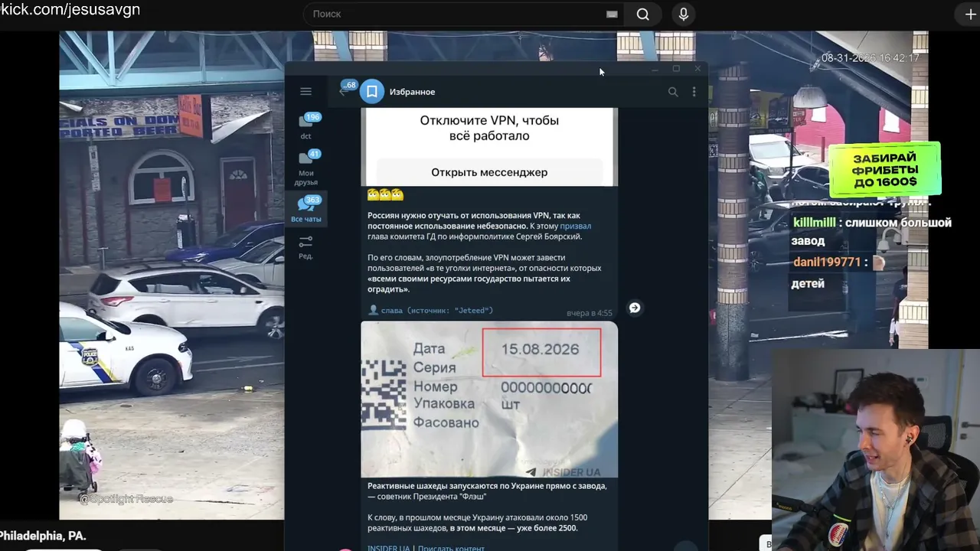Open the 15.08.2026 label photo
980x551 pixels.
[x=489, y=399]
